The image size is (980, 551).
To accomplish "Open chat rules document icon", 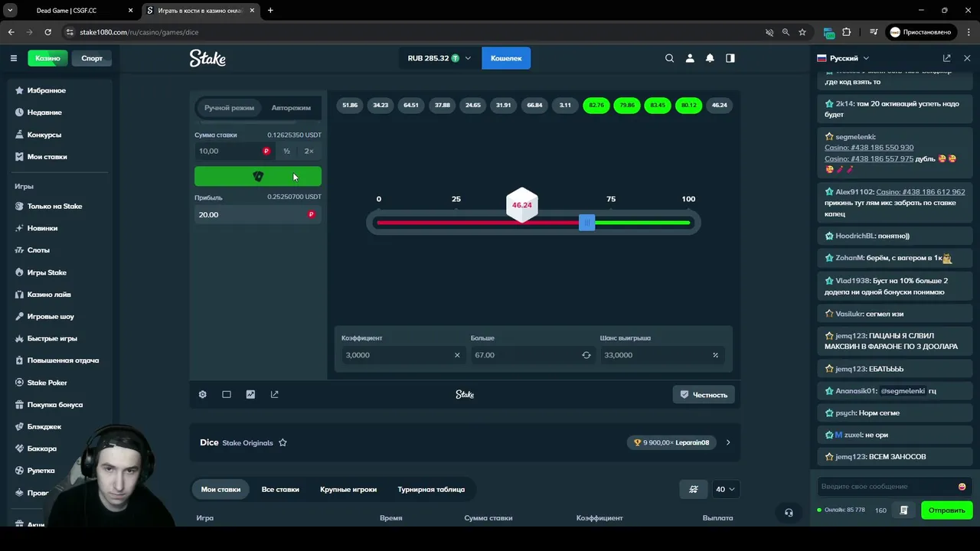I will tap(904, 510).
